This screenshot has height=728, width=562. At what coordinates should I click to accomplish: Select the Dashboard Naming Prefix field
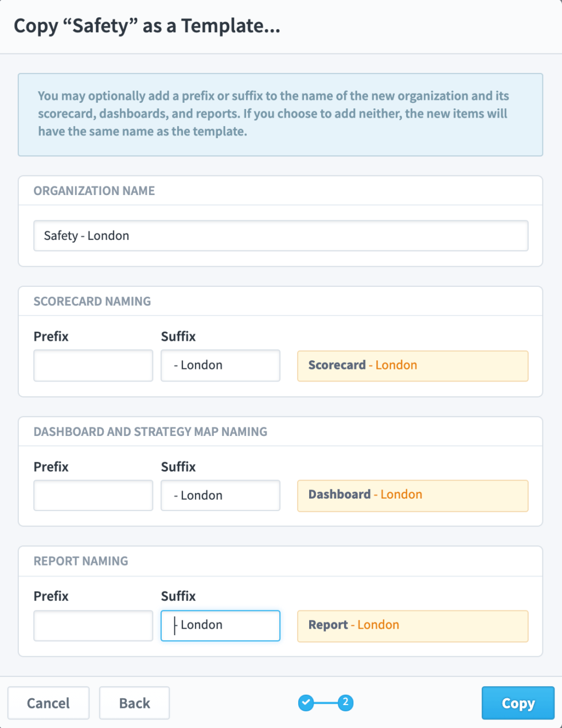(x=93, y=495)
